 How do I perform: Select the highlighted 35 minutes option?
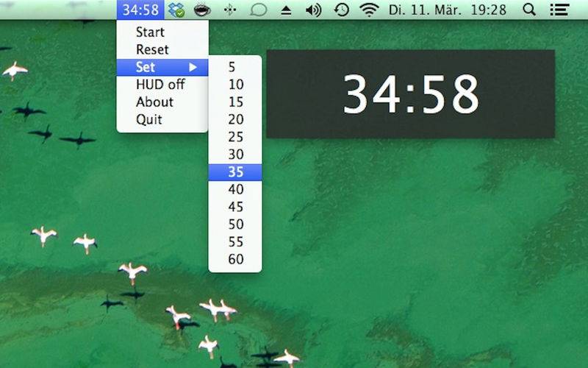235,172
